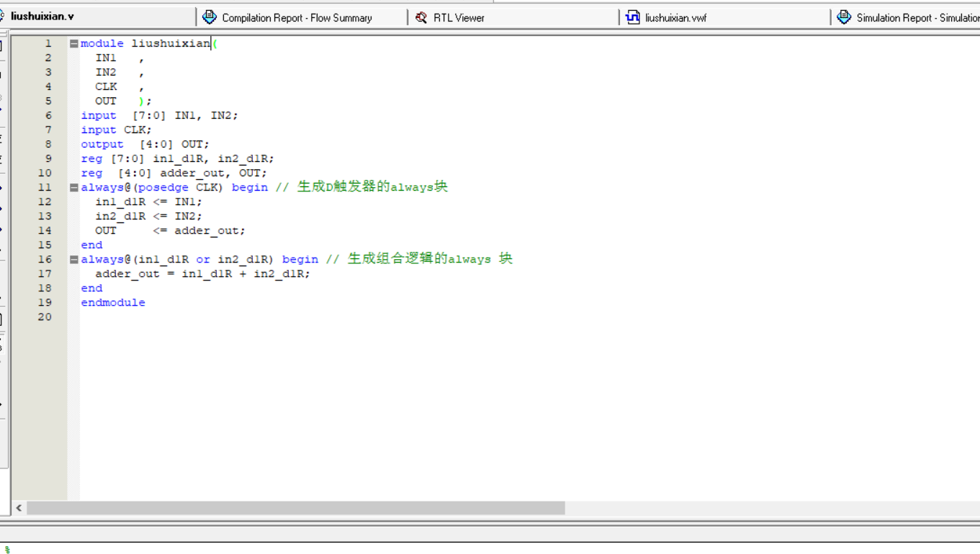The height and width of the screenshot is (554, 980).
Task: Click the 'reg [7:0] in1_d1R, in2_d1R;' line
Action: click(x=177, y=159)
